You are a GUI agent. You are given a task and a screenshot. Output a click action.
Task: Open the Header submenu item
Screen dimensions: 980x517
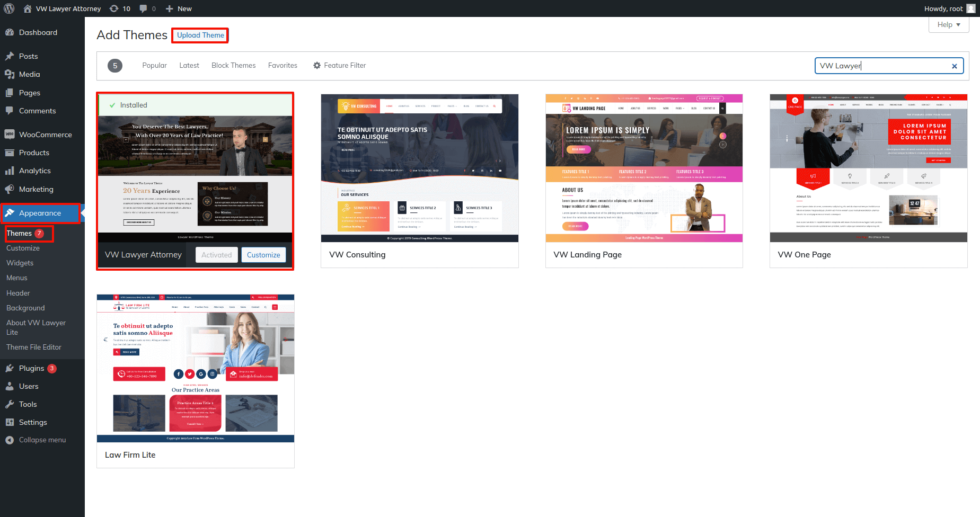(x=18, y=293)
